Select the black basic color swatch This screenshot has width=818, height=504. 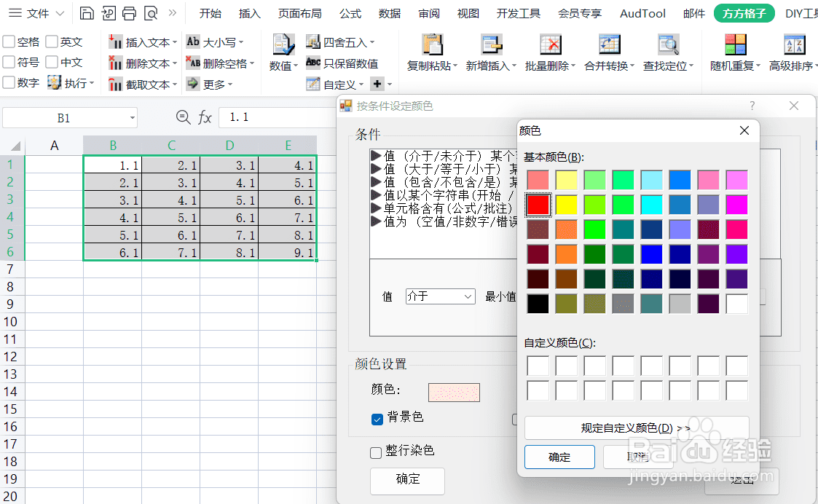[x=538, y=303]
